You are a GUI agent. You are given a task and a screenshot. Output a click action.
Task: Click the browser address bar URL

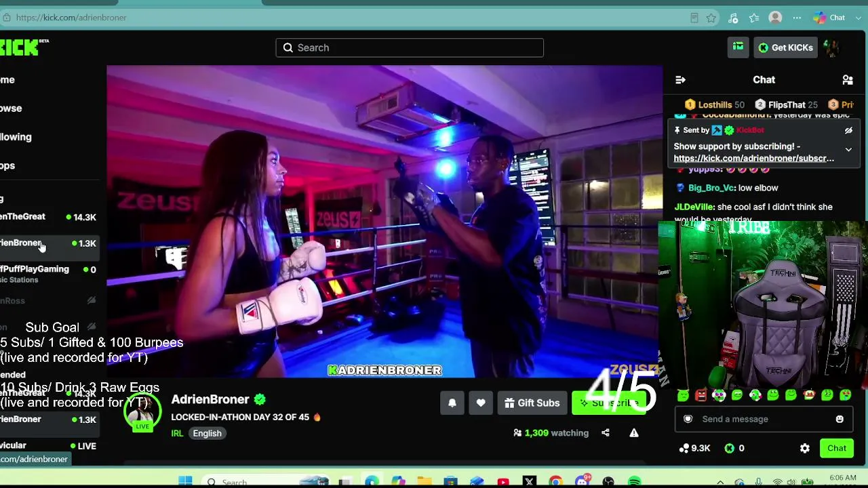coord(71,18)
